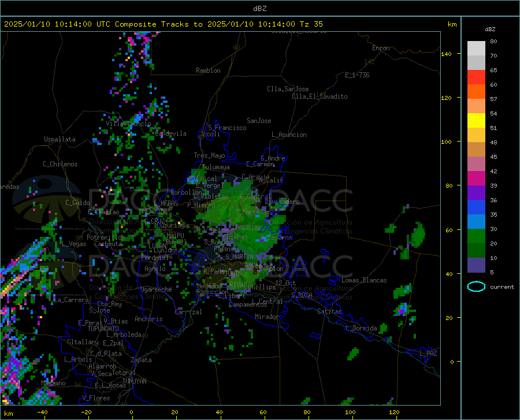Click the Capdevila label

click(170, 133)
